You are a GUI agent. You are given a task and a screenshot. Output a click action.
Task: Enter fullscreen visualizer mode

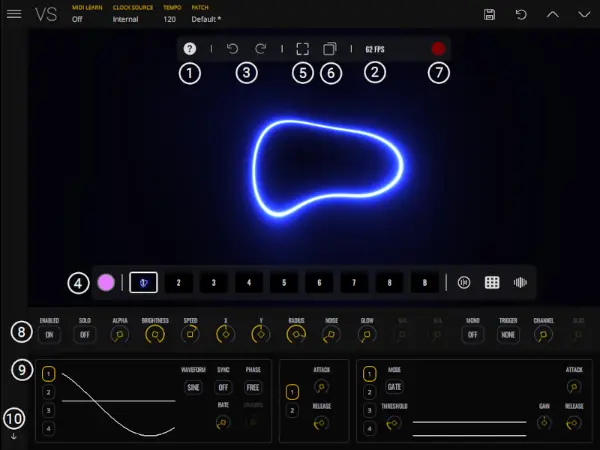pyautogui.click(x=303, y=48)
